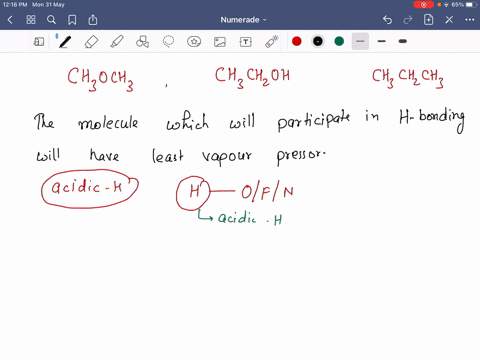Activate the Laser pointer tool
The width and height of the screenshot is (480, 360).
[272, 42]
